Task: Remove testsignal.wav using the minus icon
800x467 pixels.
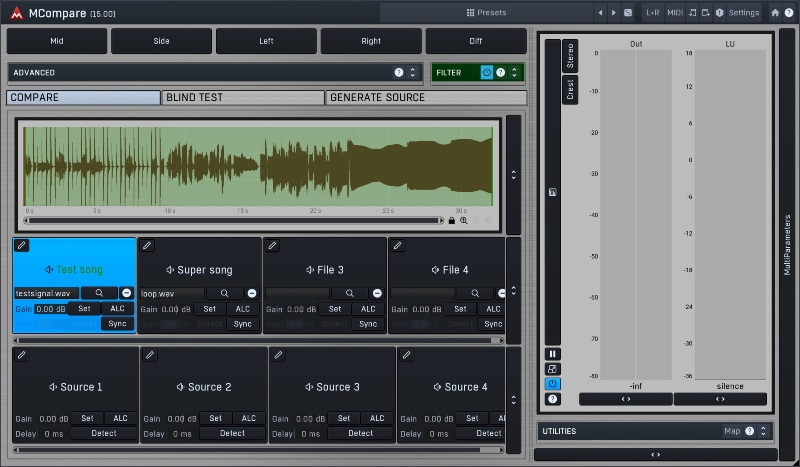Action: click(126, 293)
